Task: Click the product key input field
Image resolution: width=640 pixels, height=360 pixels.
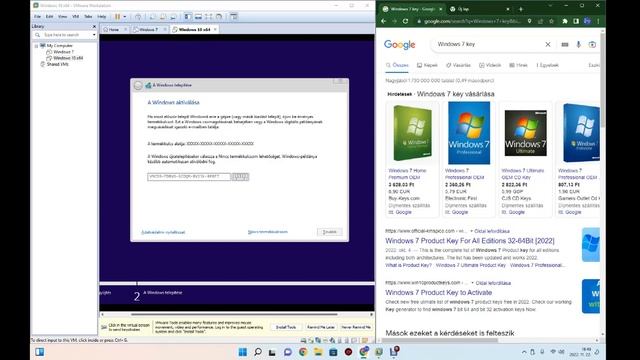Action: 189,177
